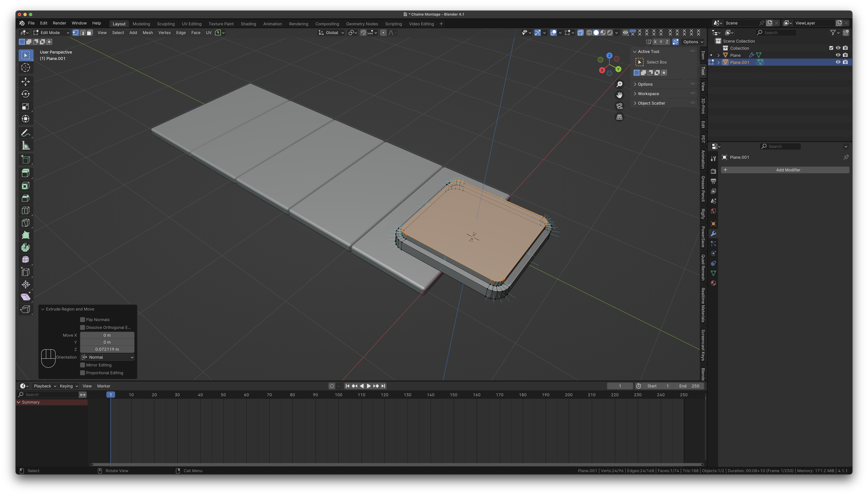Open the Render menu
The height and width of the screenshot is (495, 868).
click(x=60, y=23)
